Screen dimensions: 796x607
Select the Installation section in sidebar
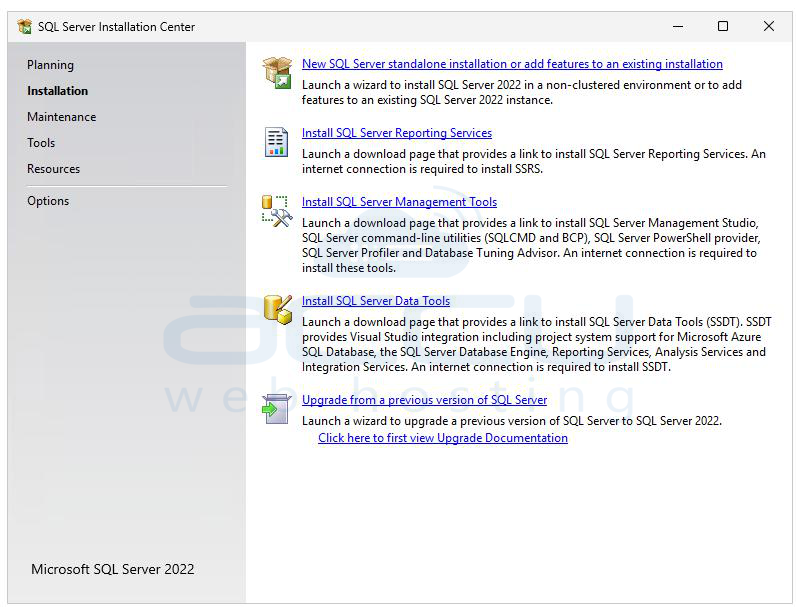pyautogui.click(x=57, y=91)
